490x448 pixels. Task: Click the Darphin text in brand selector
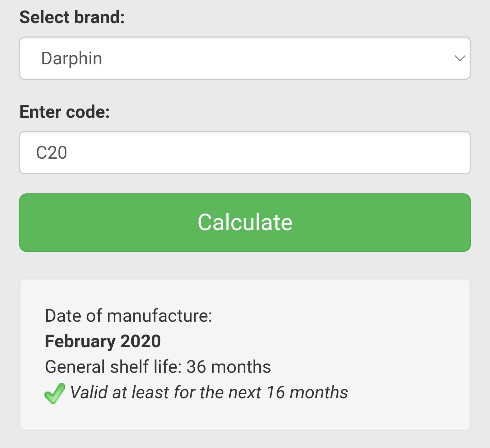coord(71,58)
